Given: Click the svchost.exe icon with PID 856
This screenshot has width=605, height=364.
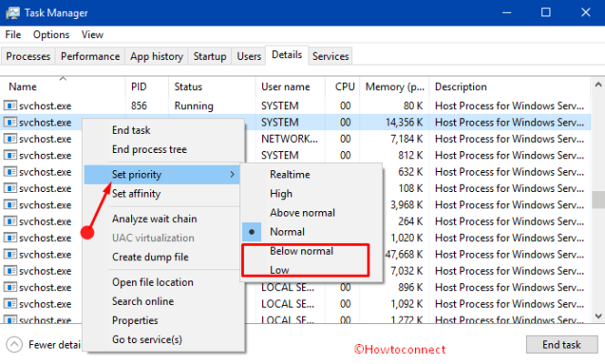Looking at the screenshot, I should 11,106.
